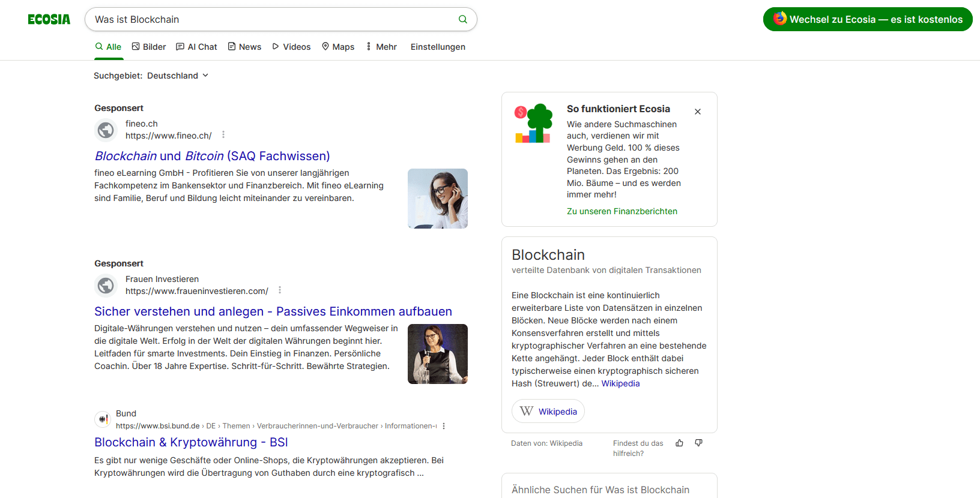Click the 'Blockchain' heading in knowledge panel
Screen dimensions: 980x498
[x=548, y=255]
